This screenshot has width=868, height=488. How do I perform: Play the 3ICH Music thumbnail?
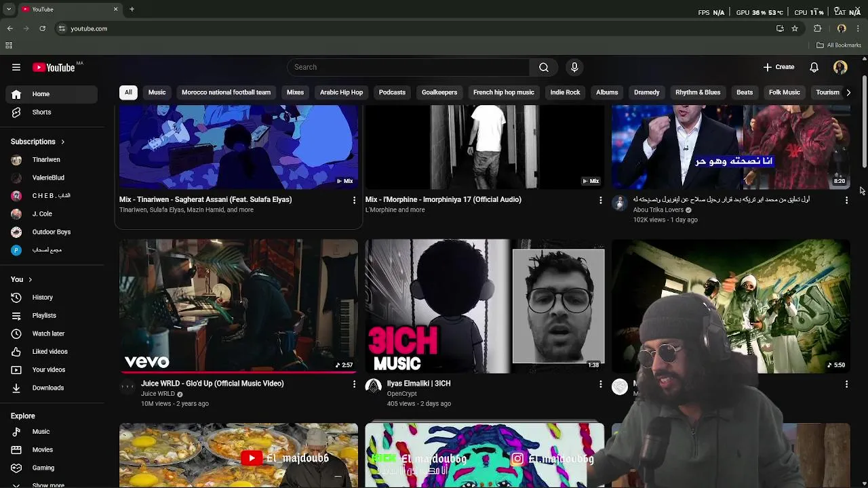485,306
